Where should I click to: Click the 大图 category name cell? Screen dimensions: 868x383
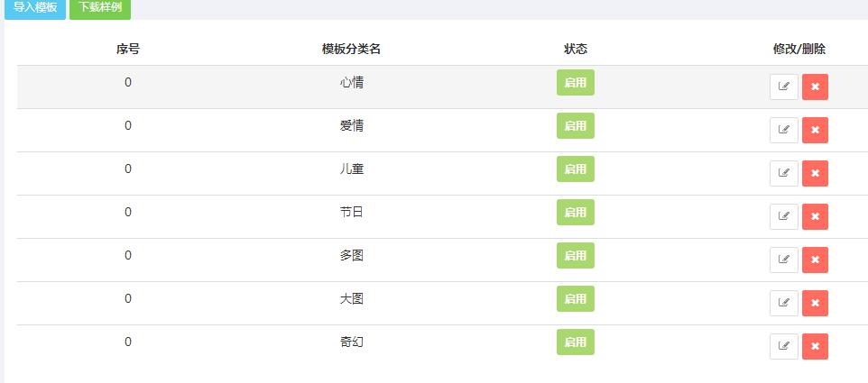tap(352, 299)
